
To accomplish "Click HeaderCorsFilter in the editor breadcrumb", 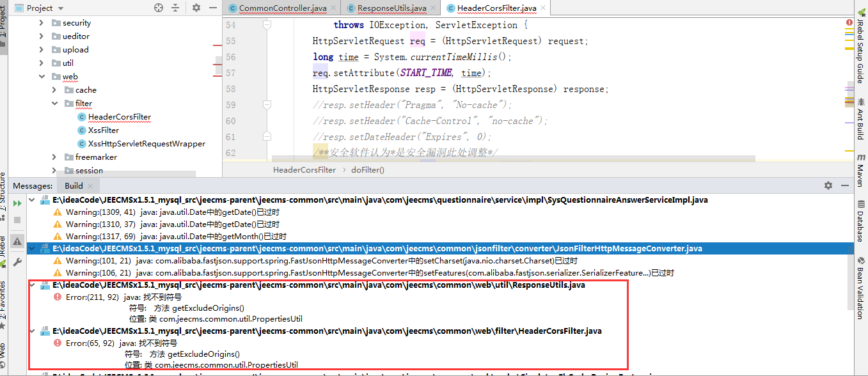I will 304,170.
